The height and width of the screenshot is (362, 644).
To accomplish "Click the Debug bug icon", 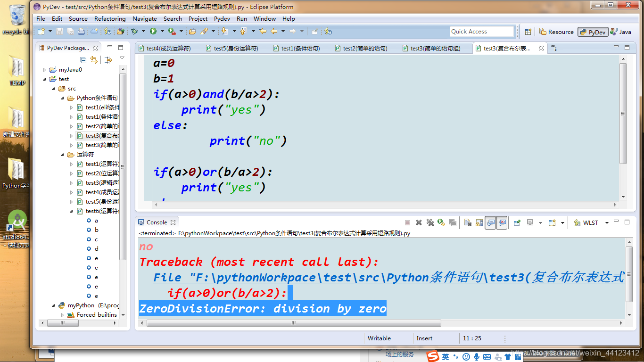I will [x=134, y=32].
